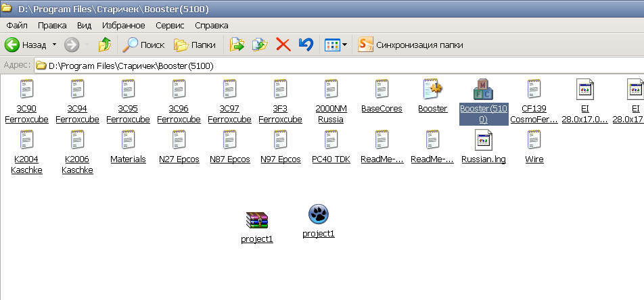
Task: Select the BaseCores text file
Action: (x=382, y=96)
